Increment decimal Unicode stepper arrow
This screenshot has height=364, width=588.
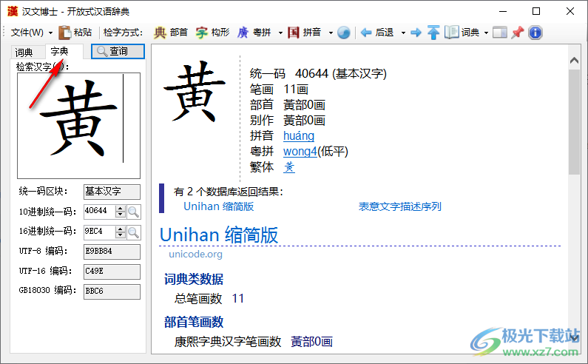[x=121, y=209]
